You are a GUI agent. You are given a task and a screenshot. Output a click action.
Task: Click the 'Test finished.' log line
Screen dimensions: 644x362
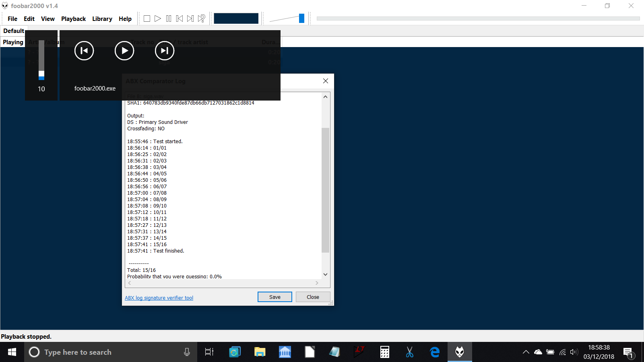coord(156,251)
